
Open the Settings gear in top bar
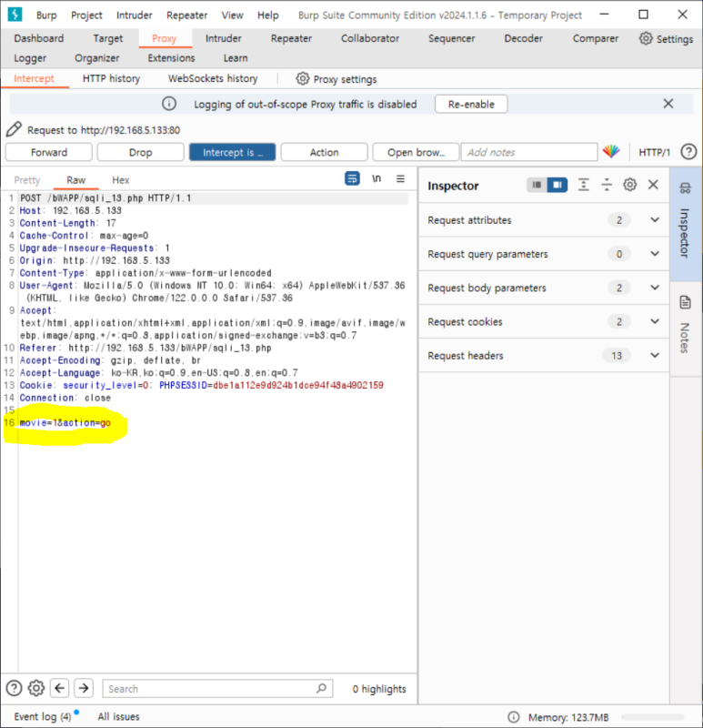tap(646, 38)
